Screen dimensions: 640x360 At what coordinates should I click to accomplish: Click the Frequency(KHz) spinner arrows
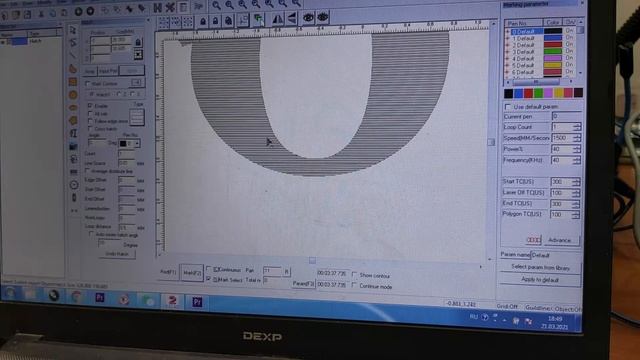(x=577, y=160)
